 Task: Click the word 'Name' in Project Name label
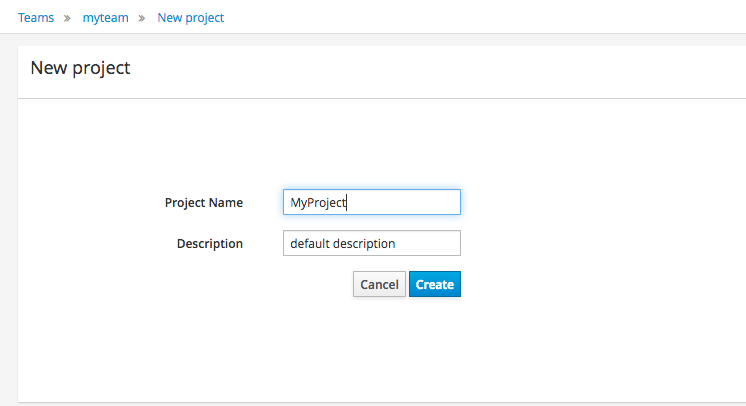225,202
